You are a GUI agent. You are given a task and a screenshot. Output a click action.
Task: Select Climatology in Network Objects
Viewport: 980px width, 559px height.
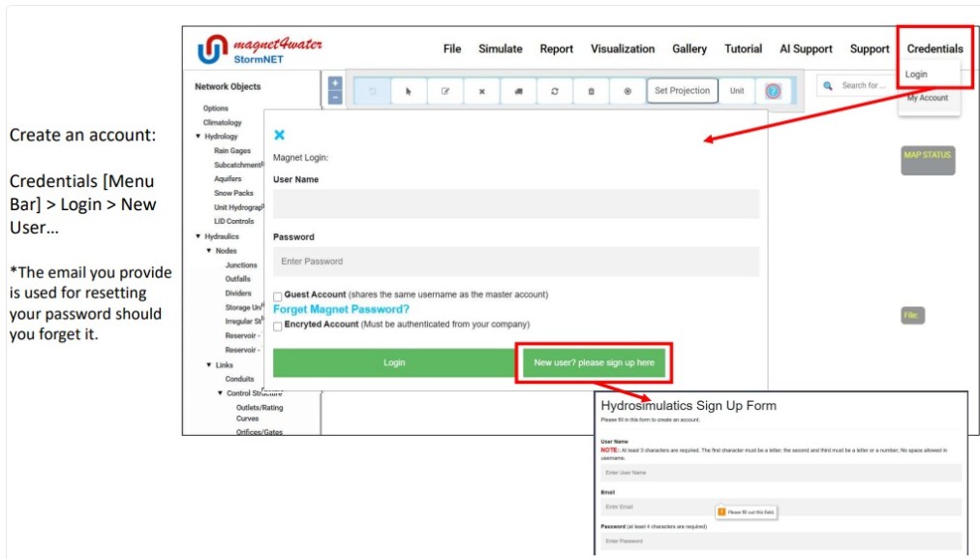[x=222, y=123]
